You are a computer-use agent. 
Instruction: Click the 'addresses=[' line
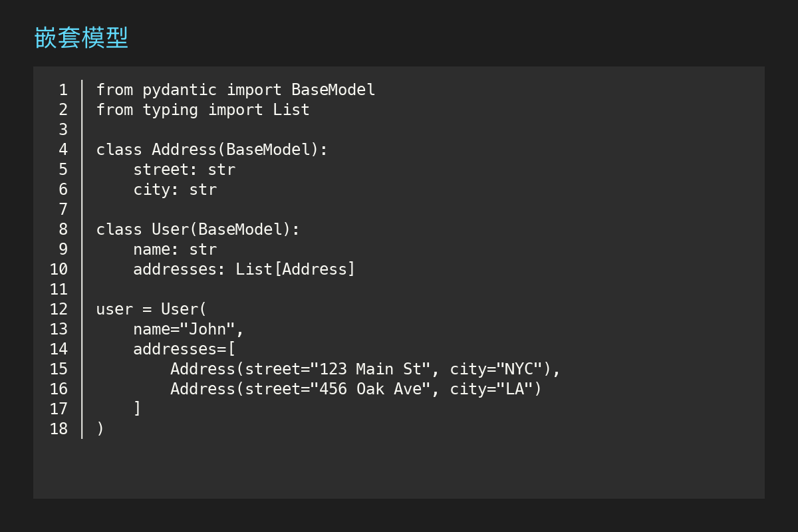click(x=184, y=349)
